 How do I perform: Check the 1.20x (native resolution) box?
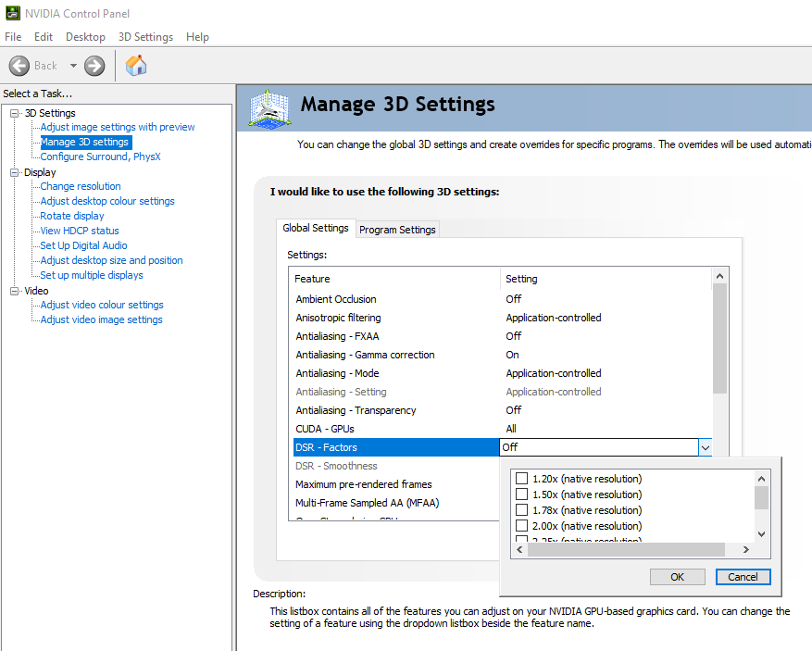tap(521, 479)
